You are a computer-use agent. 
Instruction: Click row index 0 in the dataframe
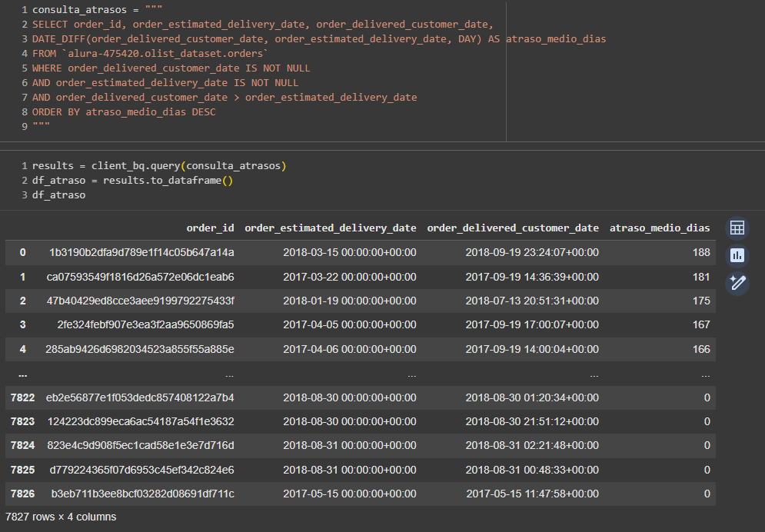22,252
